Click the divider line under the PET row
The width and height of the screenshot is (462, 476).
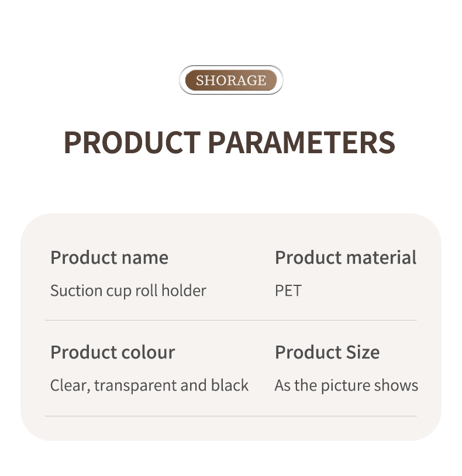[231, 320]
